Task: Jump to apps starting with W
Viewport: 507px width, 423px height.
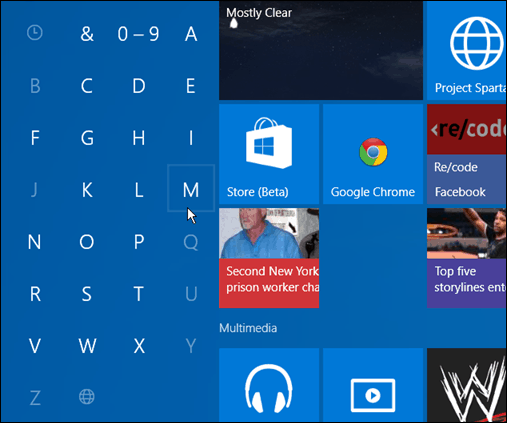Action: [x=87, y=346]
